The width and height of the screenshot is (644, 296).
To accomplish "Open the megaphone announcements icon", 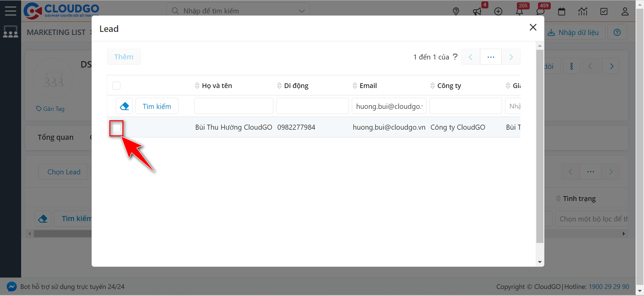I will click(477, 11).
